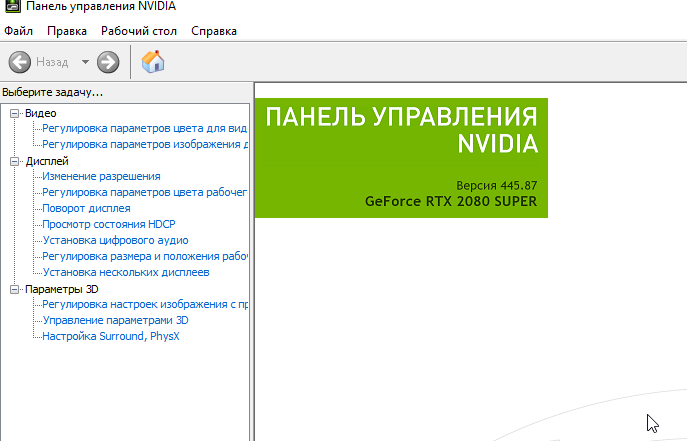
Task: Go to the Home page icon
Action: pos(153,62)
